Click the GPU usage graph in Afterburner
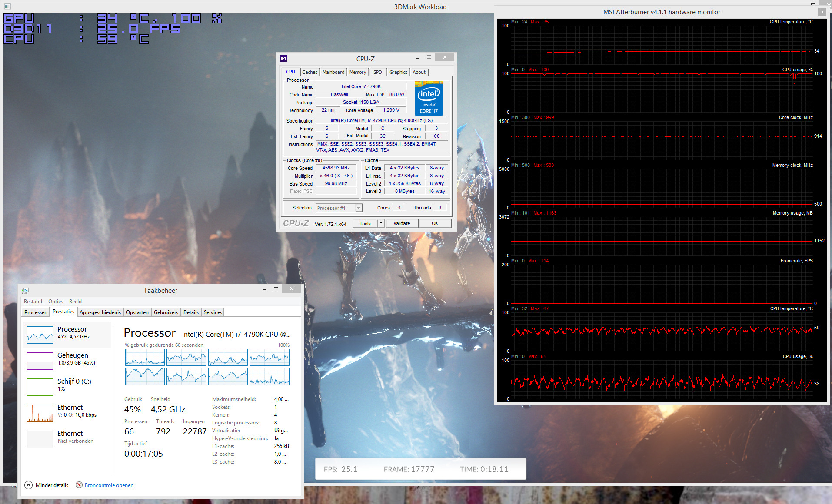Viewport: 832px width, 504px height. point(662,93)
